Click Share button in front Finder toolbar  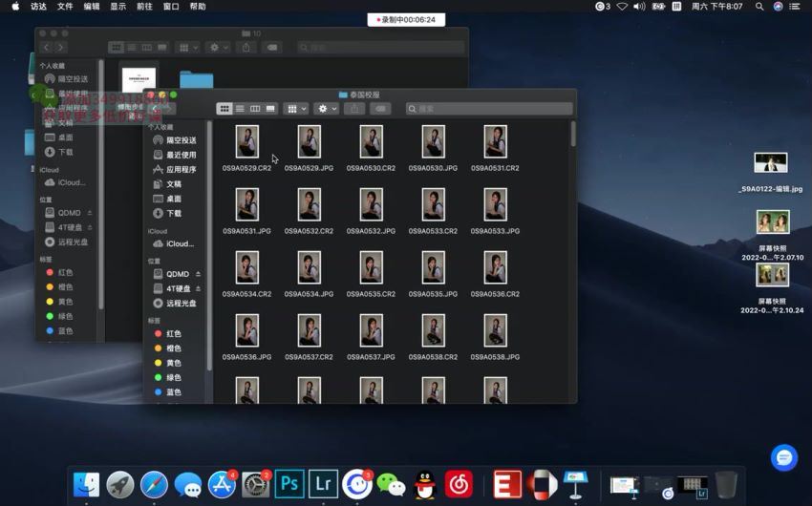click(354, 109)
